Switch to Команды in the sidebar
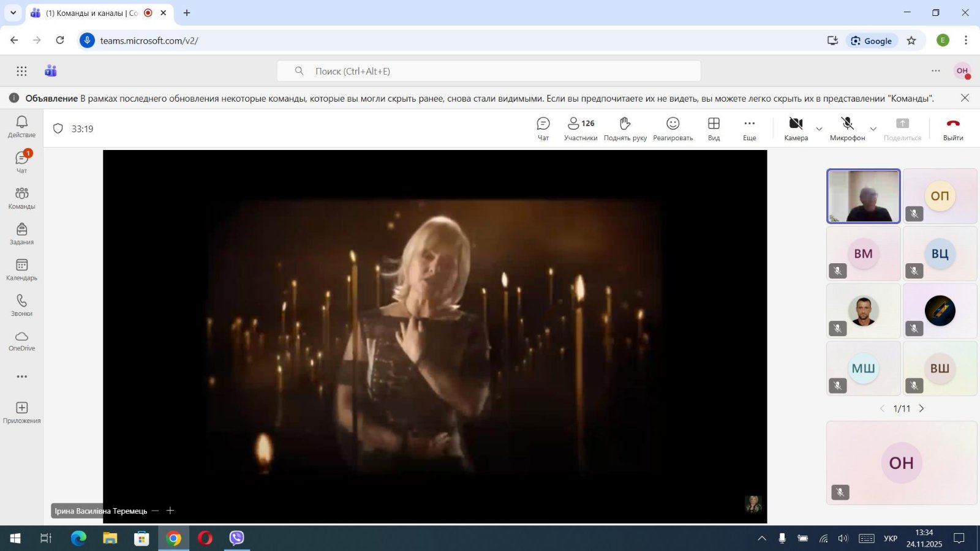 point(21,198)
